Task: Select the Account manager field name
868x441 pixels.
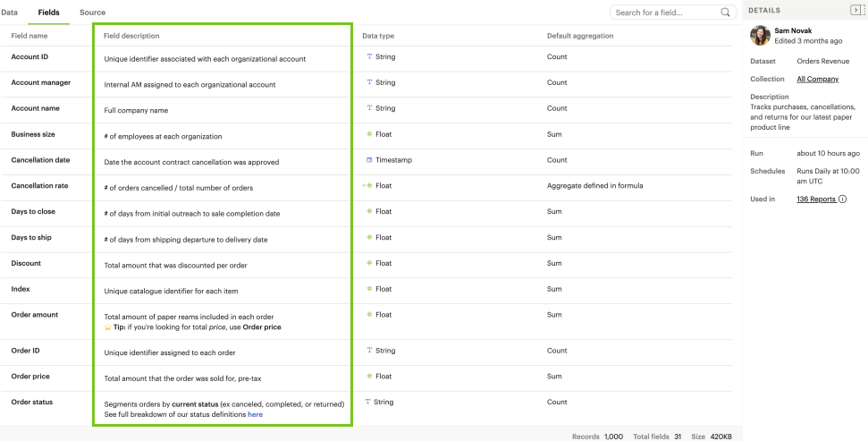Action: pos(41,82)
